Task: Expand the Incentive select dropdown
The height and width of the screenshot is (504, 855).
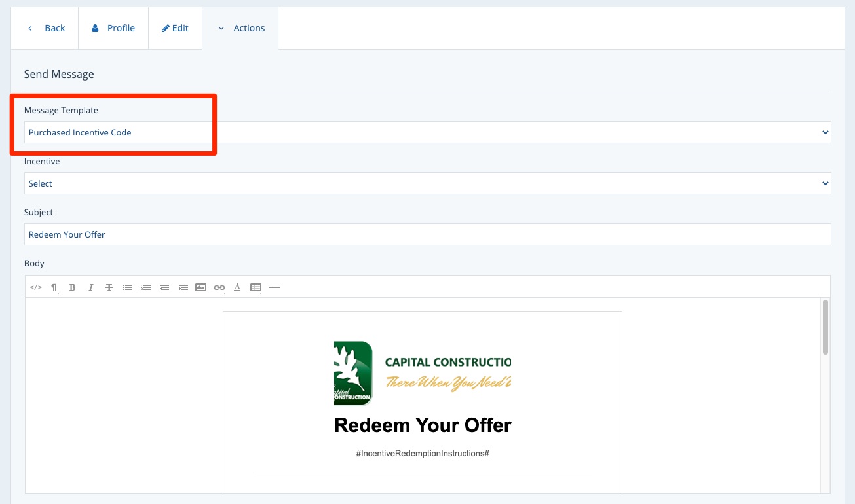Action: point(427,183)
